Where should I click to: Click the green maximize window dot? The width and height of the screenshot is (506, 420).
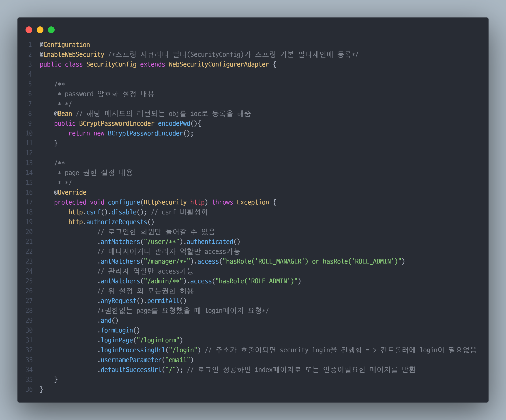pos(51,30)
